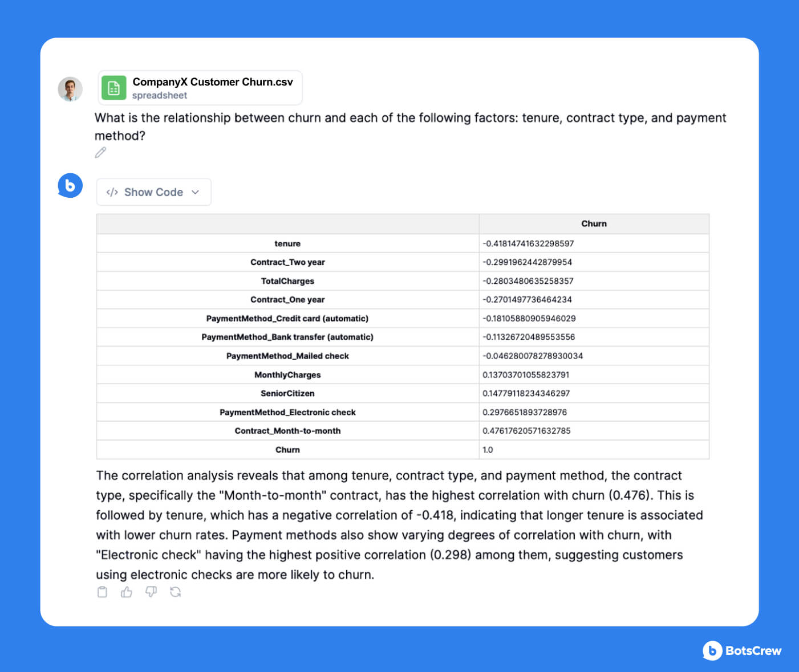Viewport: 799px width, 672px height.
Task: Select the tenure row label
Action: pos(287,243)
